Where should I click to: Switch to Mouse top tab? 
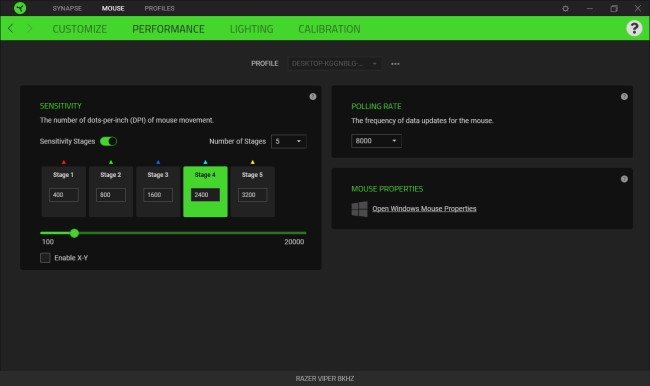tap(113, 8)
